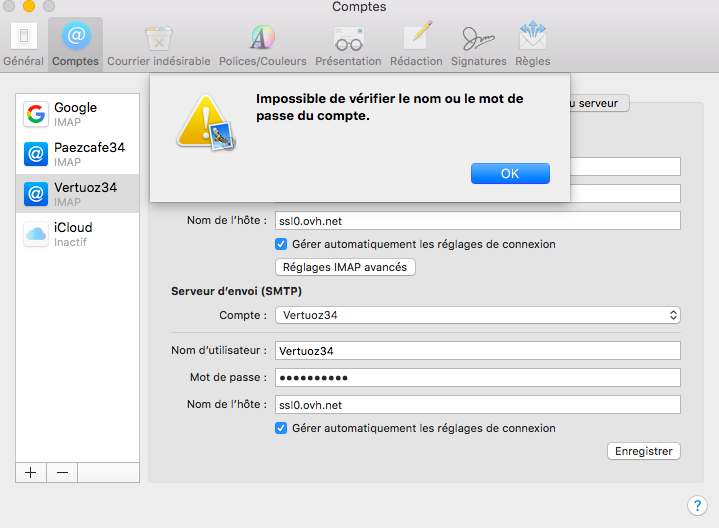Click the help question mark button
The height and width of the screenshot is (528, 719).
(x=697, y=505)
